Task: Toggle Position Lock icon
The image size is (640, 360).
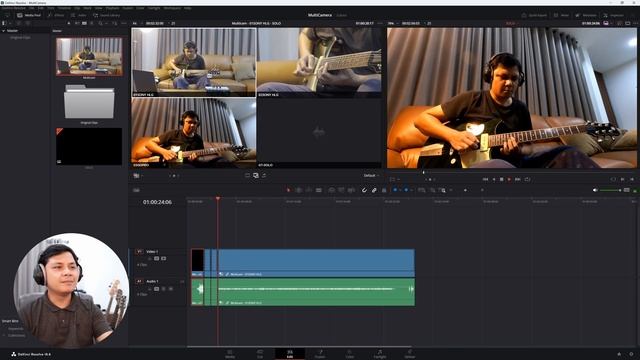Action: 384,190
